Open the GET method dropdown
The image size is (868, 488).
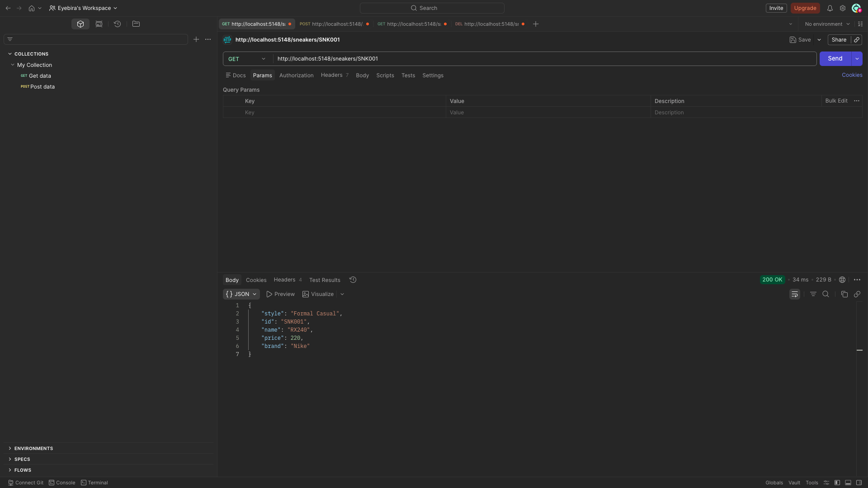pyautogui.click(x=247, y=59)
